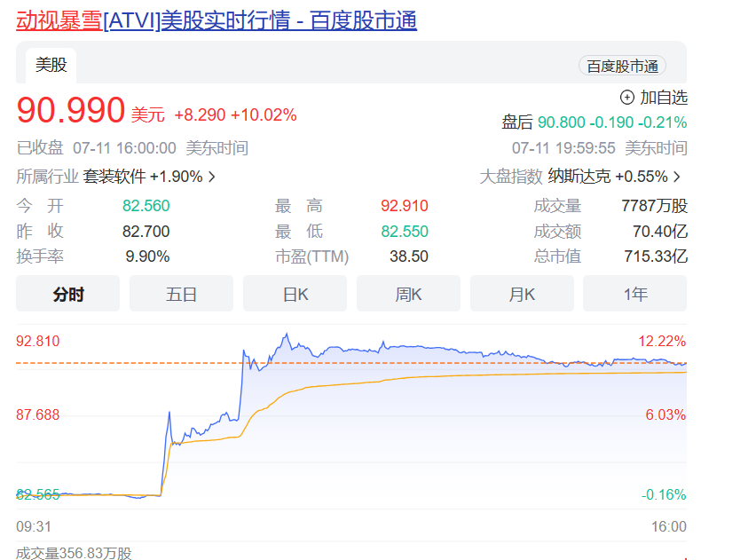Click the chart axis label -0.16%
This screenshot has height=560, width=756.
point(664,494)
